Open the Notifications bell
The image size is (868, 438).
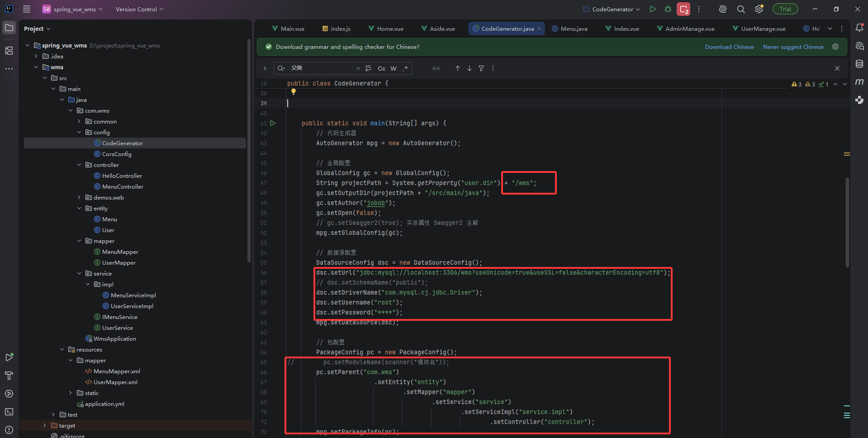(859, 28)
